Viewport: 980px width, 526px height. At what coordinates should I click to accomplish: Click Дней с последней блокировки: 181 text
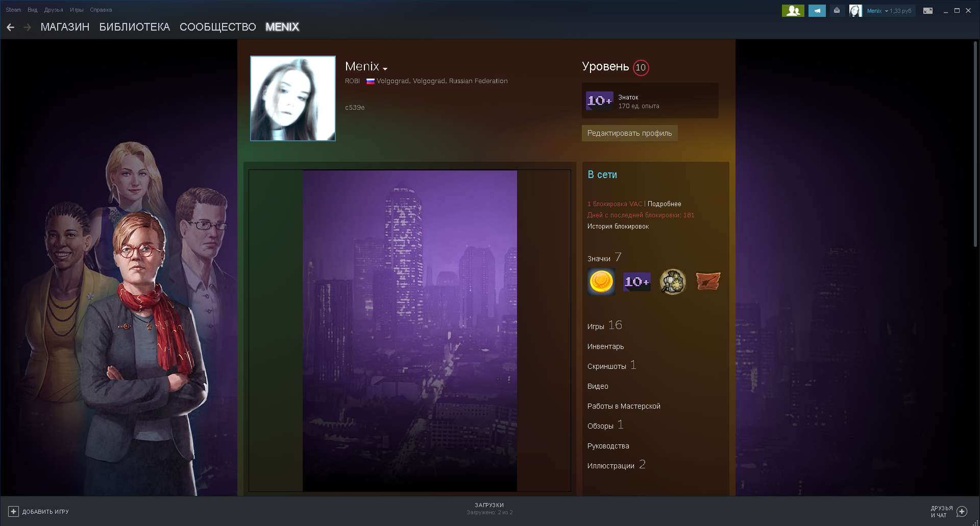[641, 215]
